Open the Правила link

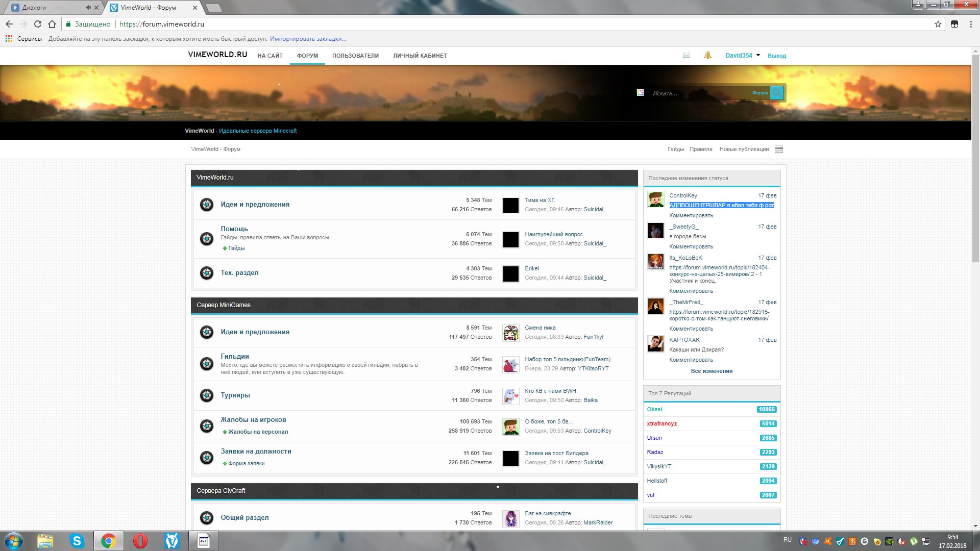tap(701, 149)
